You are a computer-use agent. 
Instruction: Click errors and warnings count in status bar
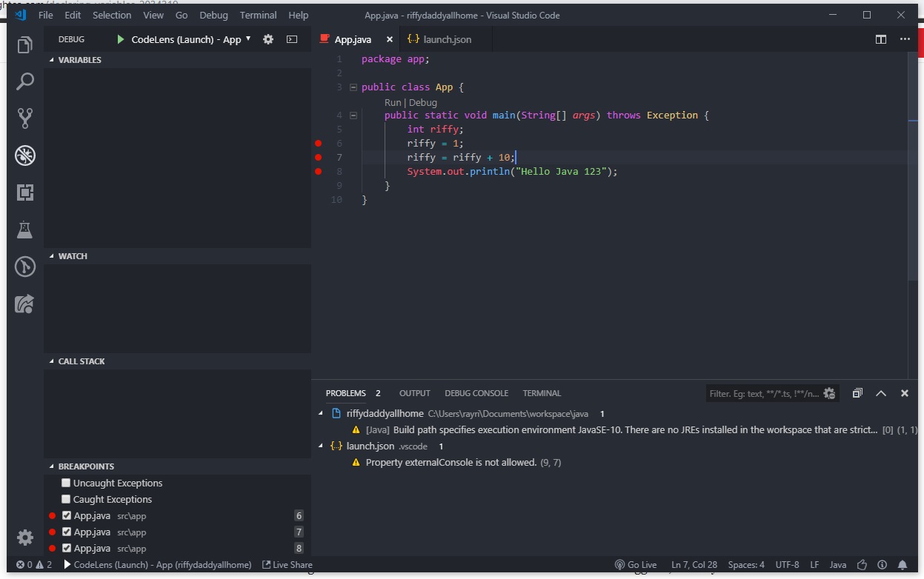(34, 564)
